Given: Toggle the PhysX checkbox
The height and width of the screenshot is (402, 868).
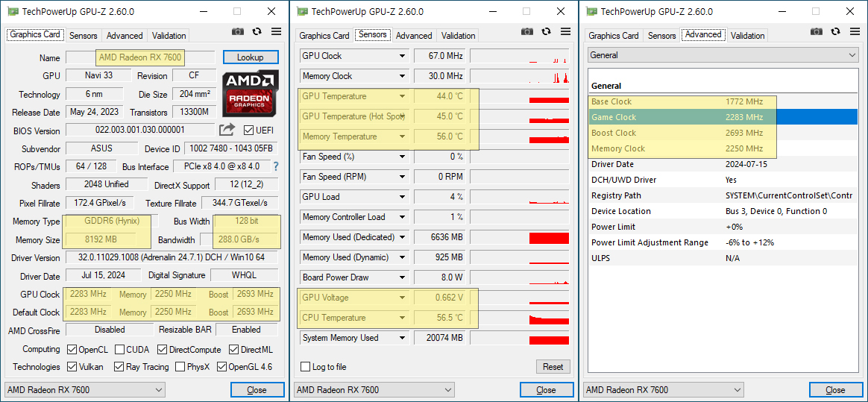Looking at the screenshot, I should [180, 366].
